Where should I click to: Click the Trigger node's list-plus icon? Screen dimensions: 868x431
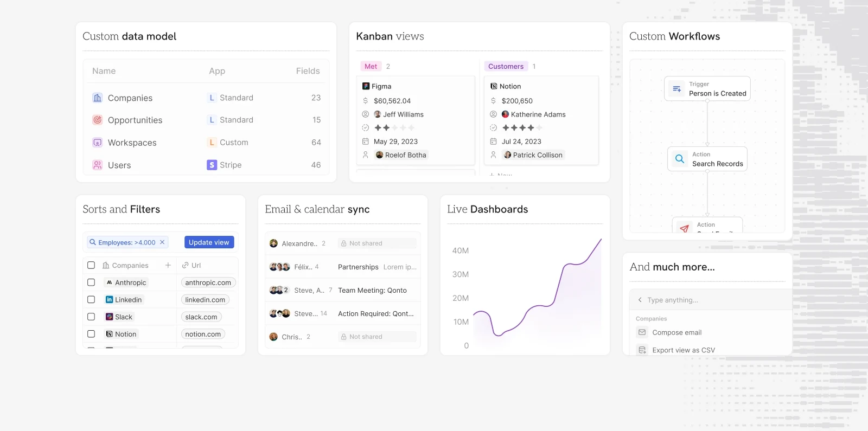677,89
